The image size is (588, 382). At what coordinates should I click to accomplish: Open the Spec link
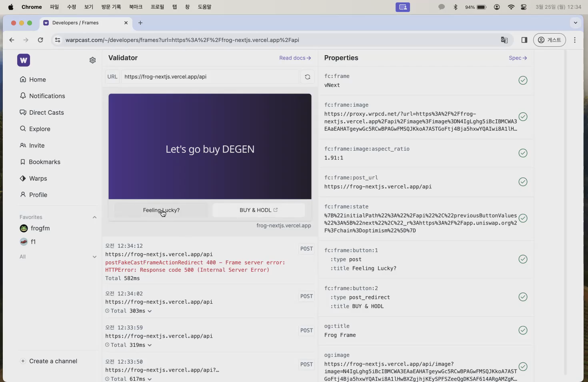coord(518,58)
